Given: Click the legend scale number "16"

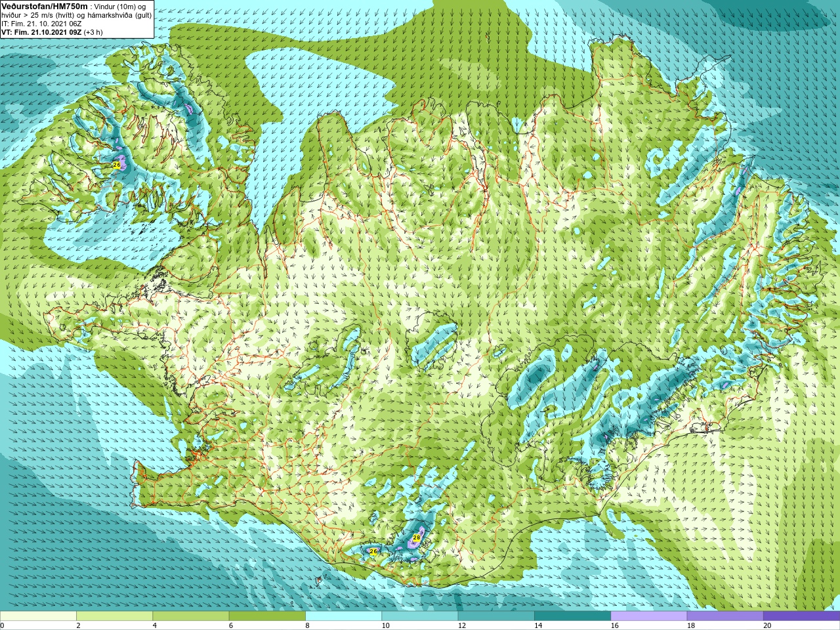Looking at the screenshot, I should pos(614,625).
